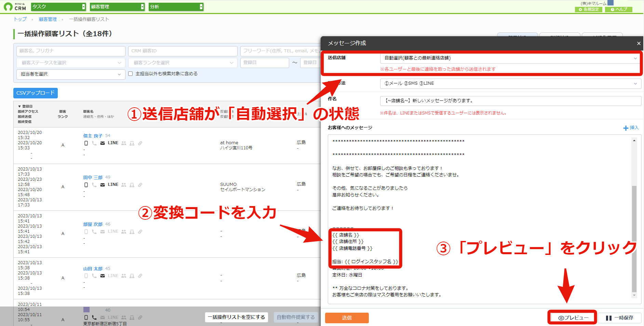
Task: Click LINE icon for 借主 良子
Action: (x=113, y=143)
